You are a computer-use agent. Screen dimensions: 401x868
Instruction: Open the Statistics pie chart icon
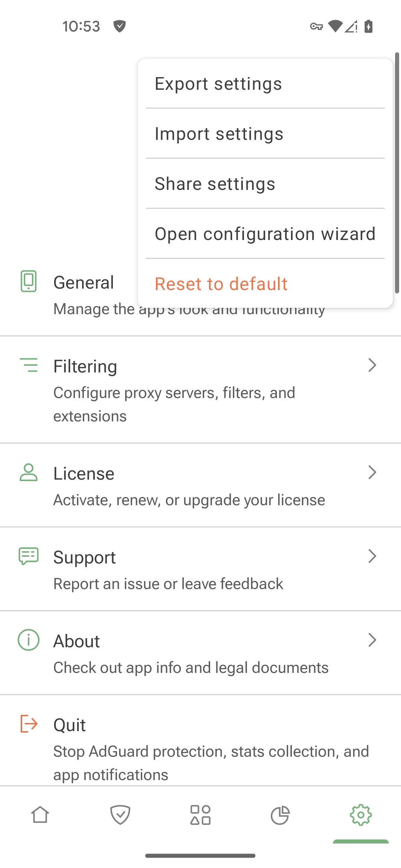pyautogui.click(x=280, y=815)
